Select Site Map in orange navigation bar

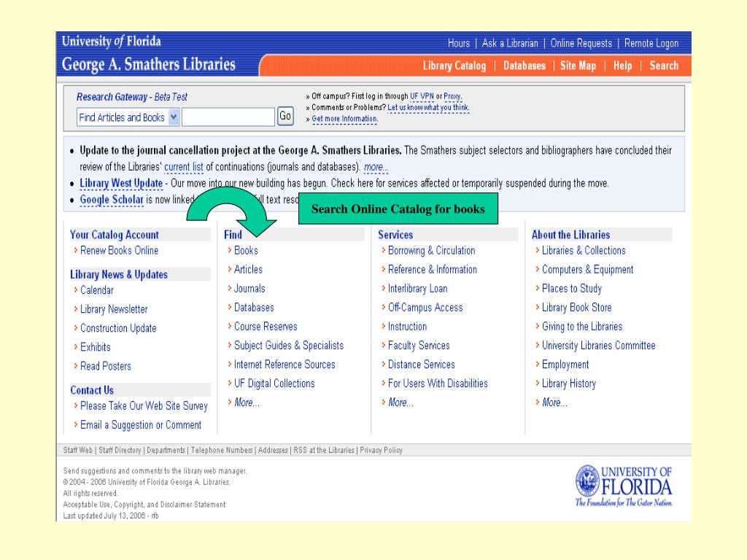[578, 66]
